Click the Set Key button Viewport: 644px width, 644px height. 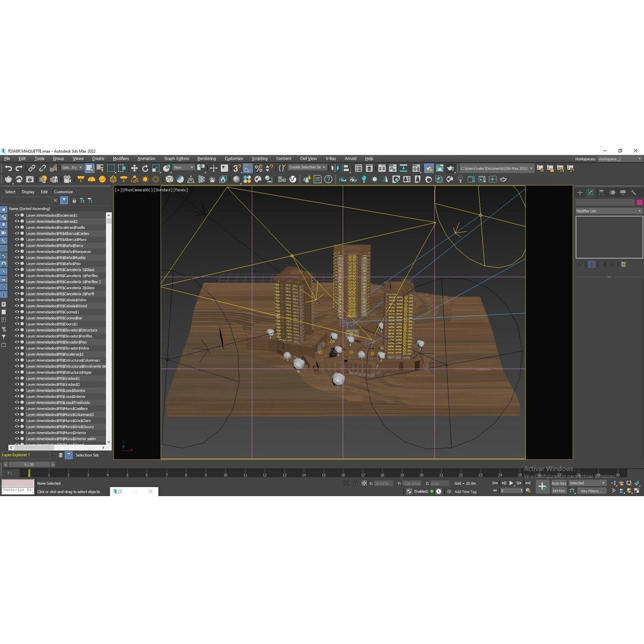coord(559,491)
